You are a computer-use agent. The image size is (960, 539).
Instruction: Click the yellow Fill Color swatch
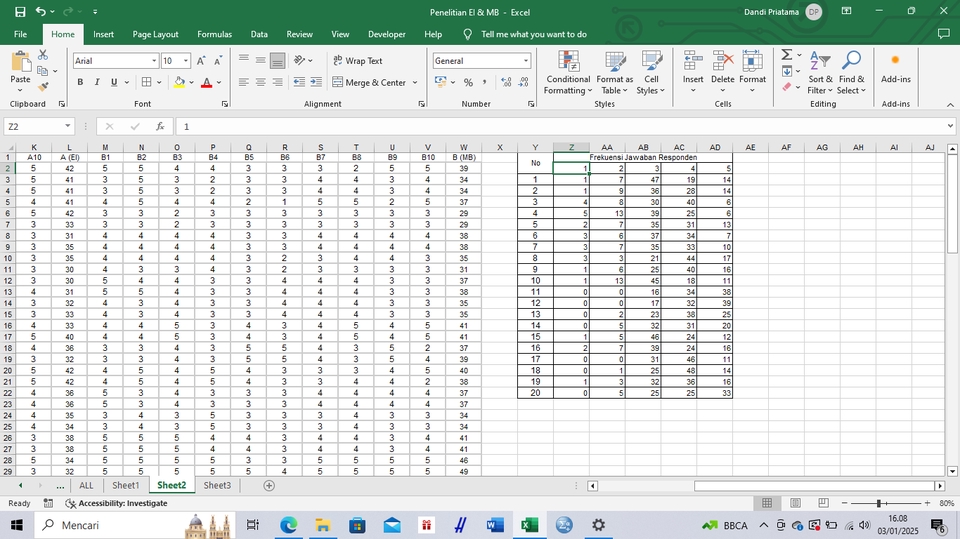(179, 82)
